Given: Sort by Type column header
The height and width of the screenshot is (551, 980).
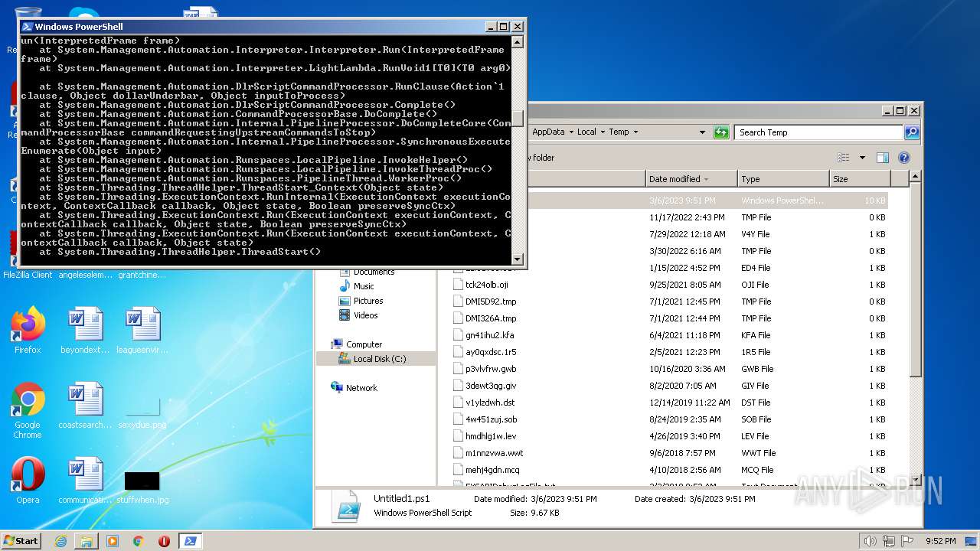Looking at the screenshot, I should click(784, 179).
